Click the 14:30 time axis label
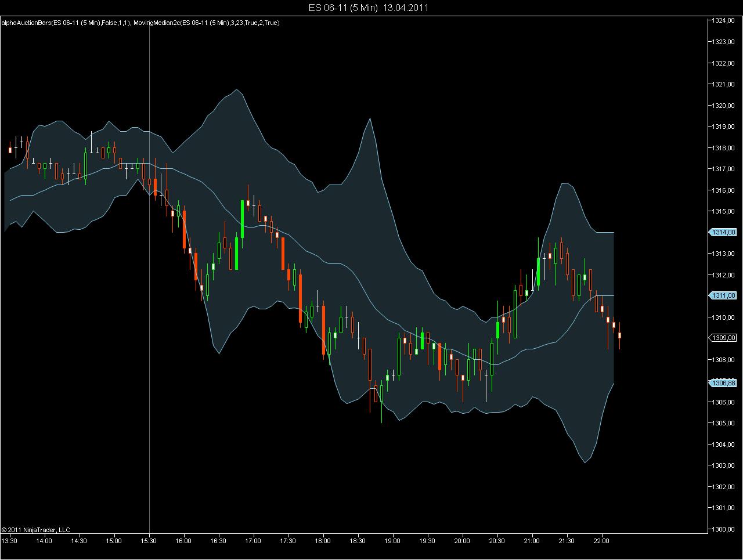Screen dimensions: 743x560 tap(79, 541)
